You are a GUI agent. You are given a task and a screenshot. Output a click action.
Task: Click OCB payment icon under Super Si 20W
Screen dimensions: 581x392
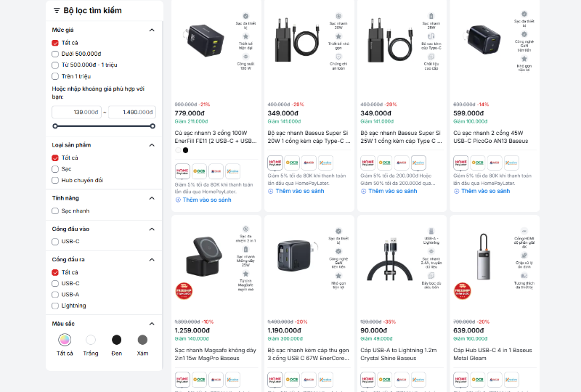tap(292, 163)
